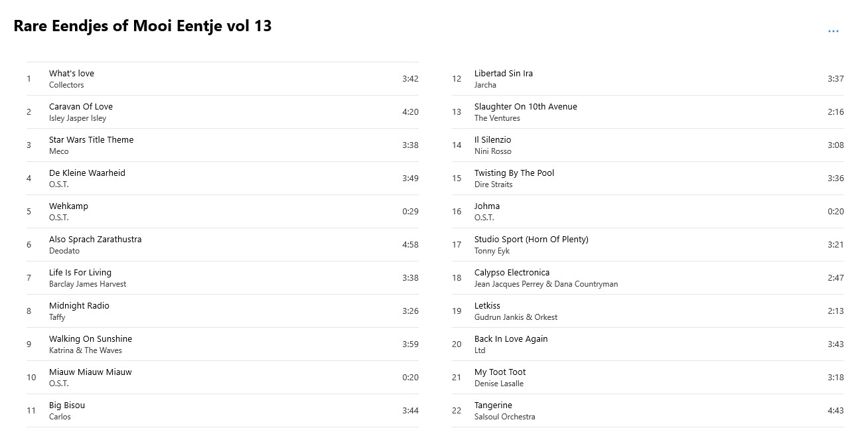Open "Calypso Electronica" track
The width and height of the screenshot is (868, 438).
[648, 278]
